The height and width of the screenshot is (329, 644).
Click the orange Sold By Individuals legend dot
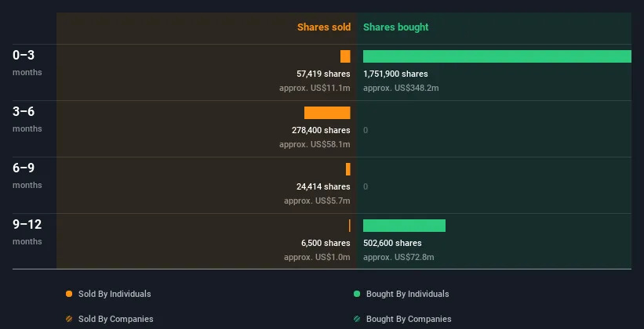click(69, 294)
